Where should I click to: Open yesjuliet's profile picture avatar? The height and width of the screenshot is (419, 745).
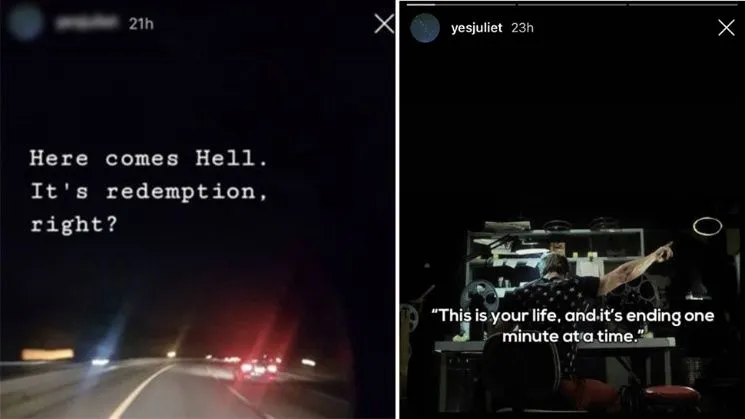(x=425, y=28)
